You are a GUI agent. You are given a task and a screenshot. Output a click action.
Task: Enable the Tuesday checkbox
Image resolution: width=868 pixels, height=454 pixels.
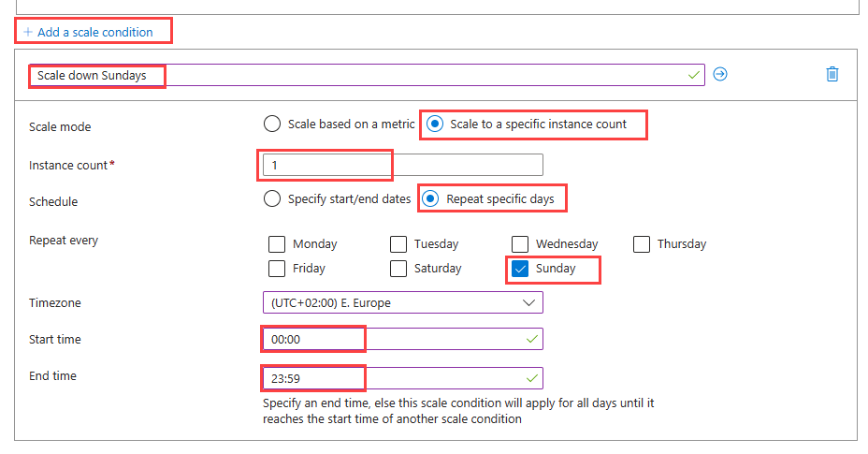click(398, 244)
